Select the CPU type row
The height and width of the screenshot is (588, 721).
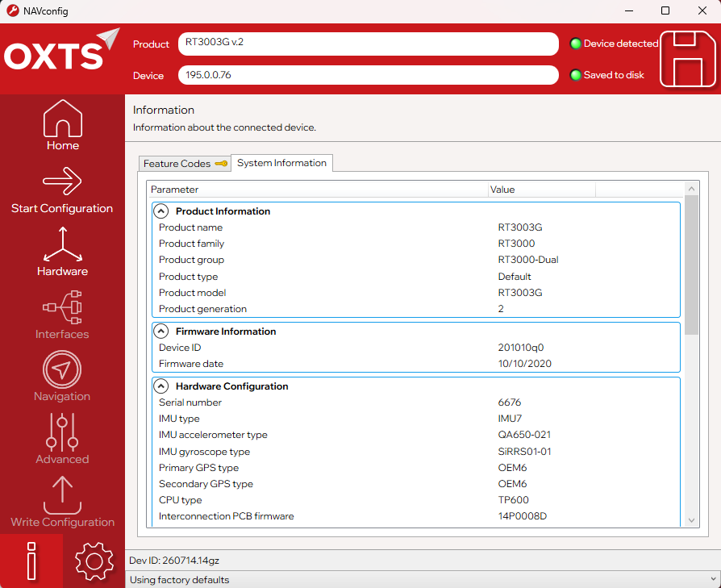[415, 500]
